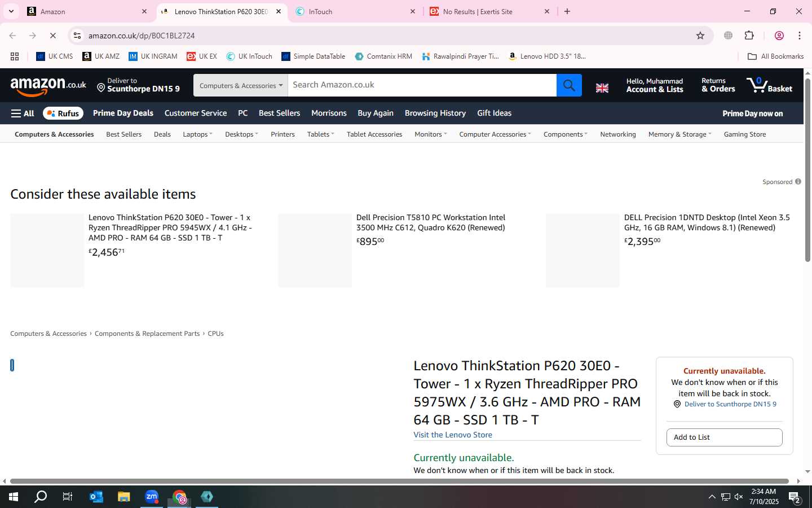
Task: Open Rufus assistant
Action: (x=63, y=113)
